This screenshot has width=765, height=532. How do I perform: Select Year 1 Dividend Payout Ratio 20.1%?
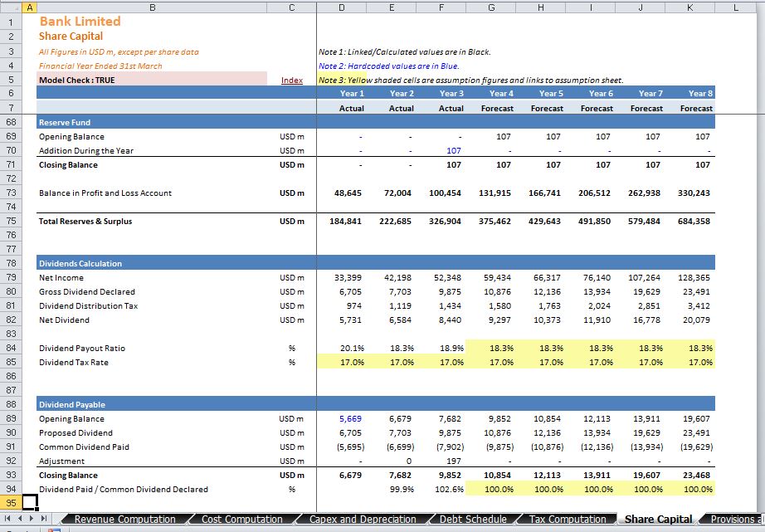(x=353, y=348)
